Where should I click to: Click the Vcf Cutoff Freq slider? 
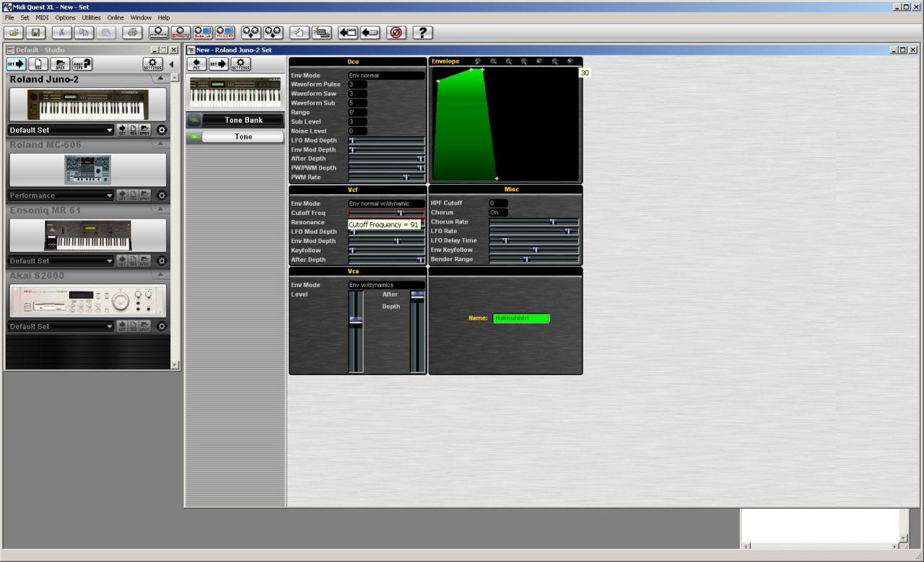pyautogui.click(x=386, y=213)
